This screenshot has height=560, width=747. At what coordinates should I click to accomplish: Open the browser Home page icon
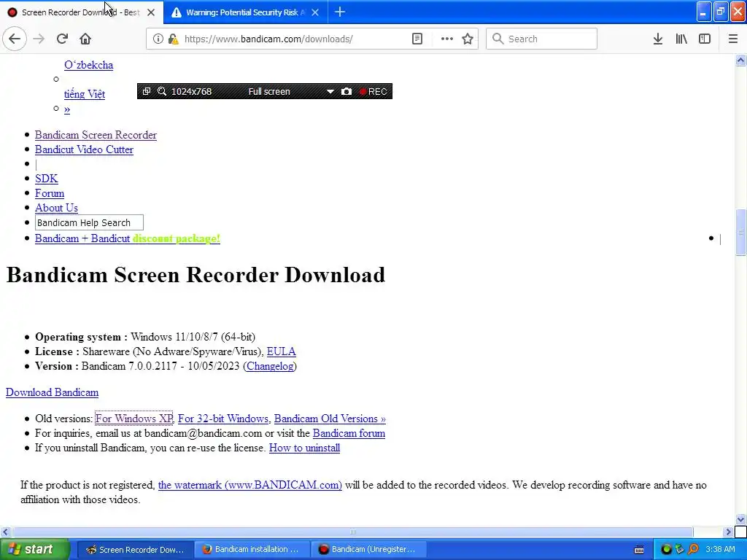coord(85,39)
